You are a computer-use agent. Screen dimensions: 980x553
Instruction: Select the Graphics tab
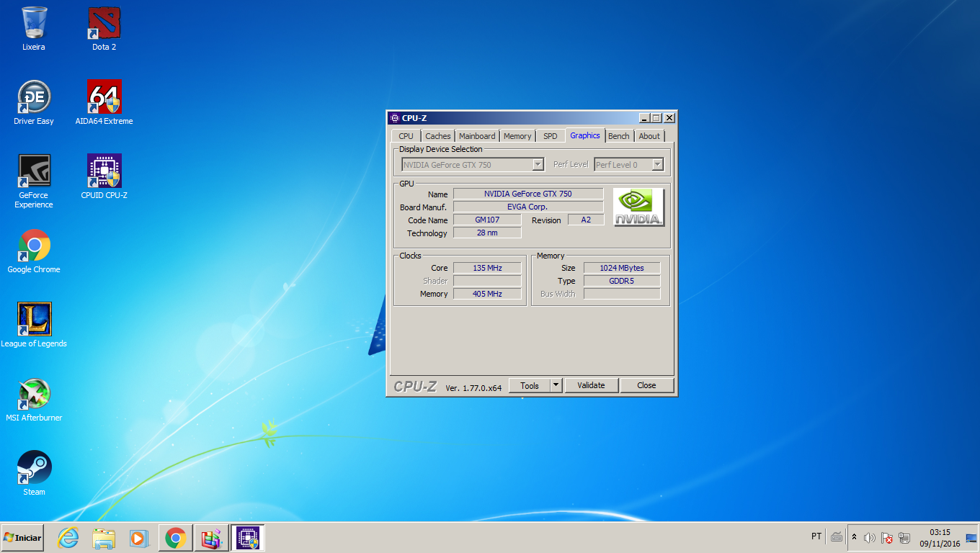(x=585, y=135)
